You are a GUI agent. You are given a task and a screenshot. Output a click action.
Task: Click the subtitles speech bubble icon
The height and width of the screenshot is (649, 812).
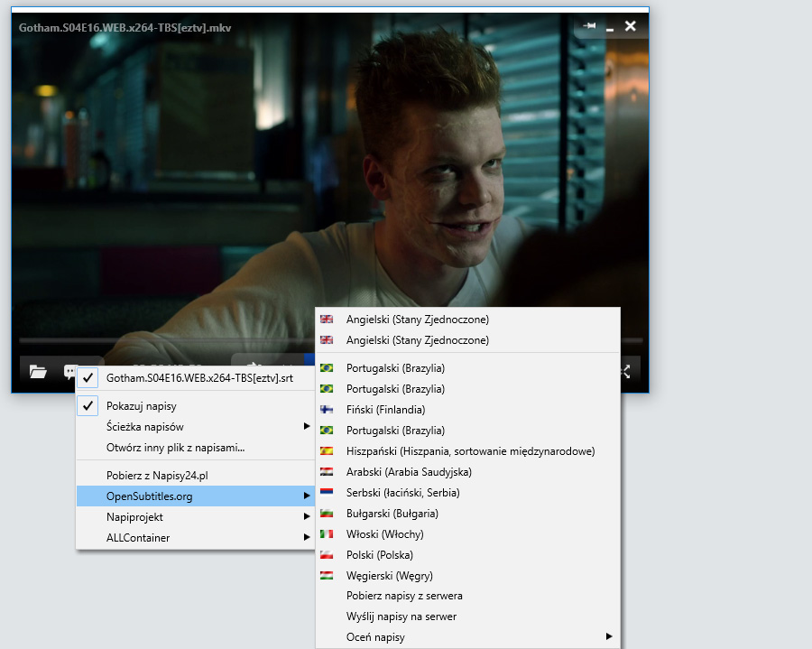69,371
